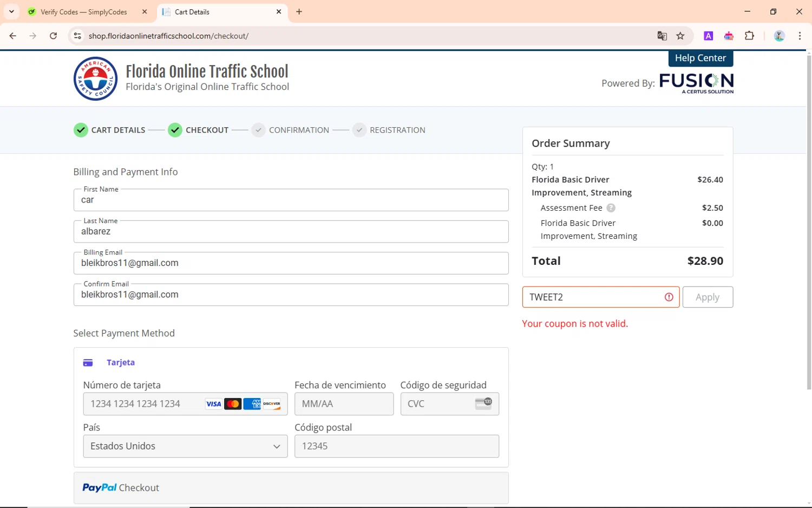Click the Order Summary heading
This screenshot has height=508, width=812.
click(x=571, y=144)
